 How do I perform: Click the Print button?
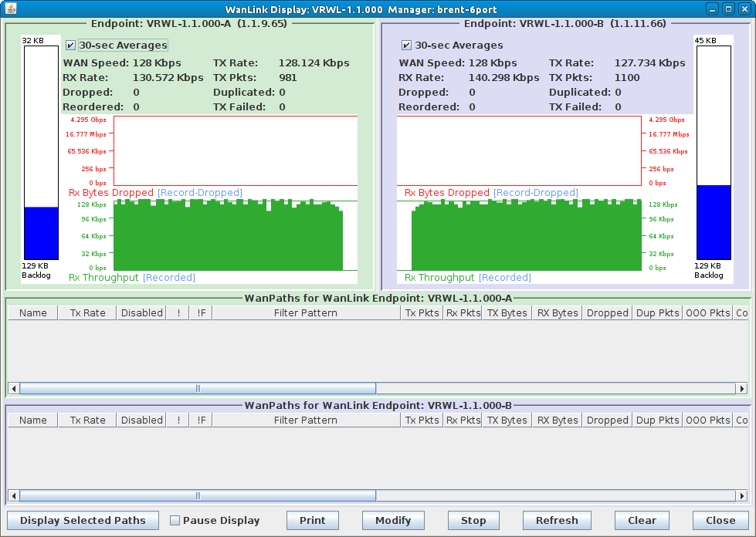coord(313,520)
